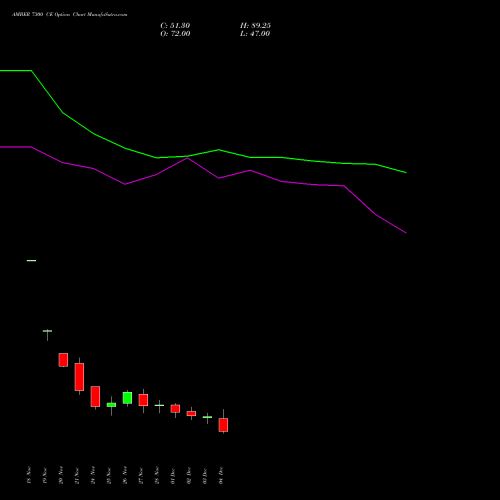This screenshot has height=500, width=500.
Task: Select the 27 Nov date label
Action: pos(141,475)
